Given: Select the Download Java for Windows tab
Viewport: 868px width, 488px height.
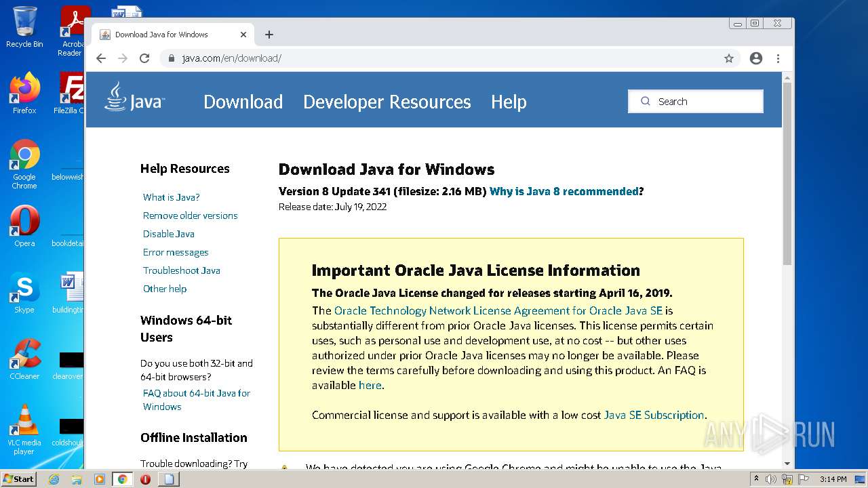Looking at the screenshot, I should [x=172, y=35].
